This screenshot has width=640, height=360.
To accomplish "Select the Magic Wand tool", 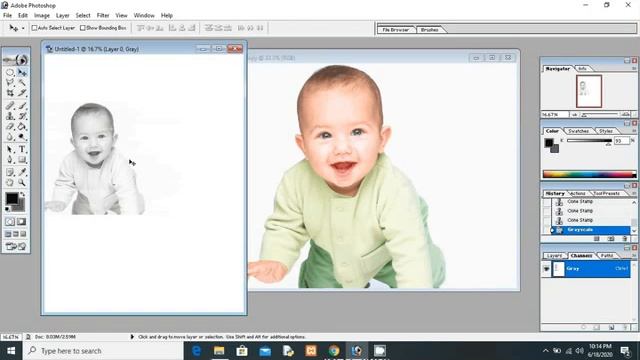I will click(22, 83).
